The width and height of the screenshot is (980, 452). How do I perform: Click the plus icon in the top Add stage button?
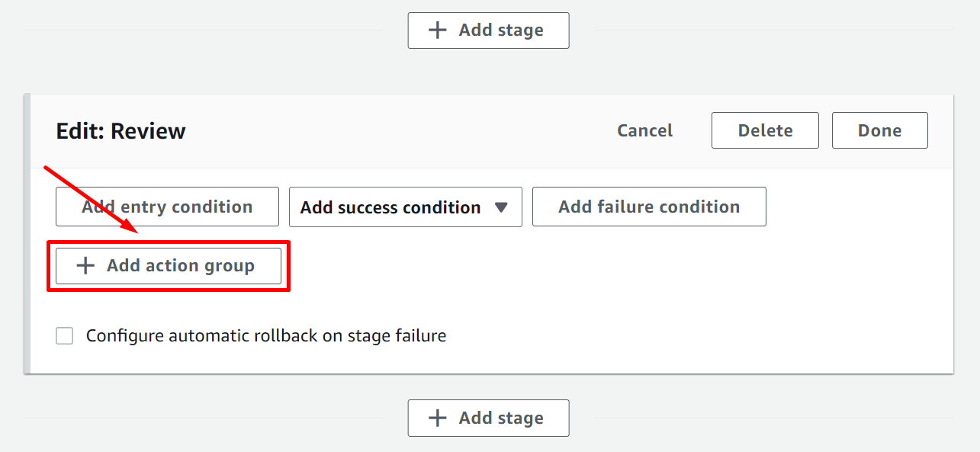(x=437, y=30)
